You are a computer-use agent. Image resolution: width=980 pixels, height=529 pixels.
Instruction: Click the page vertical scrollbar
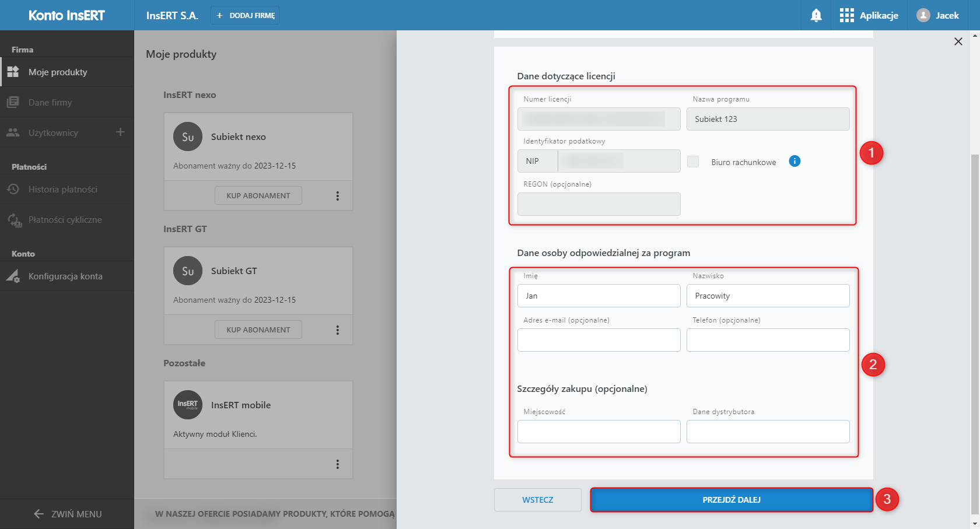pos(975,334)
